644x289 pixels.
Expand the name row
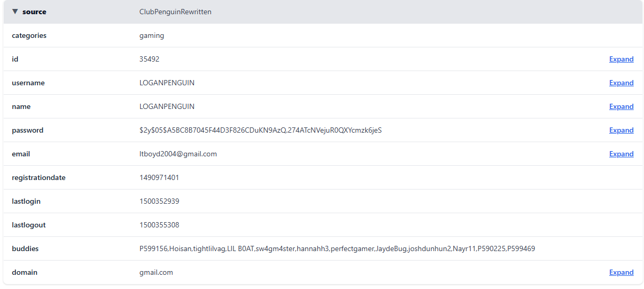click(x=621, y=107)
